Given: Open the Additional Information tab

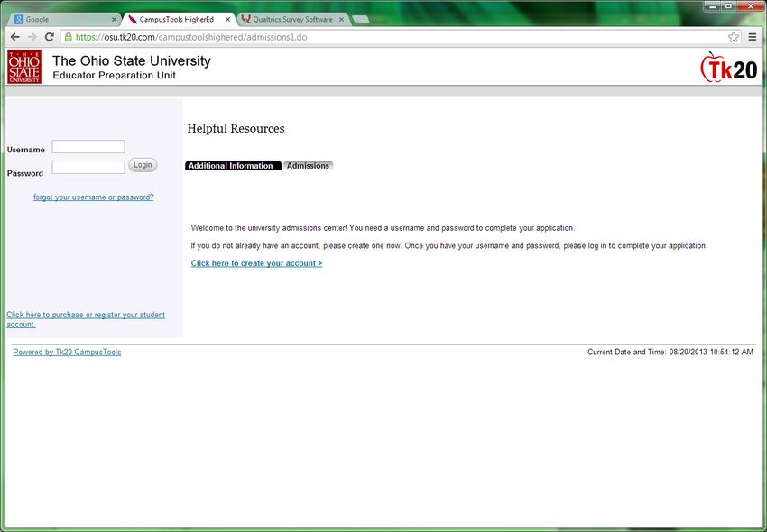Looking at the screenshot, I should [233, 166].
